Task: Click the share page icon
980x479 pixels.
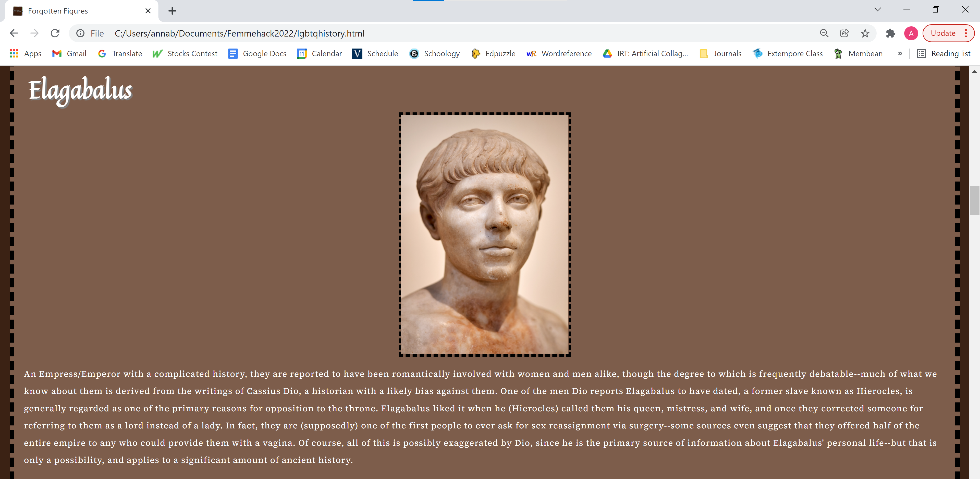Action: point(844,33)
